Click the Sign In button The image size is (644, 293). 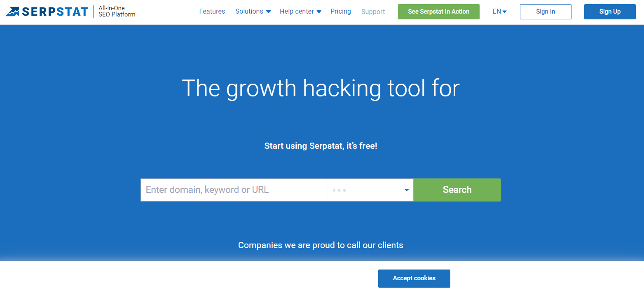tap(546, 12)
